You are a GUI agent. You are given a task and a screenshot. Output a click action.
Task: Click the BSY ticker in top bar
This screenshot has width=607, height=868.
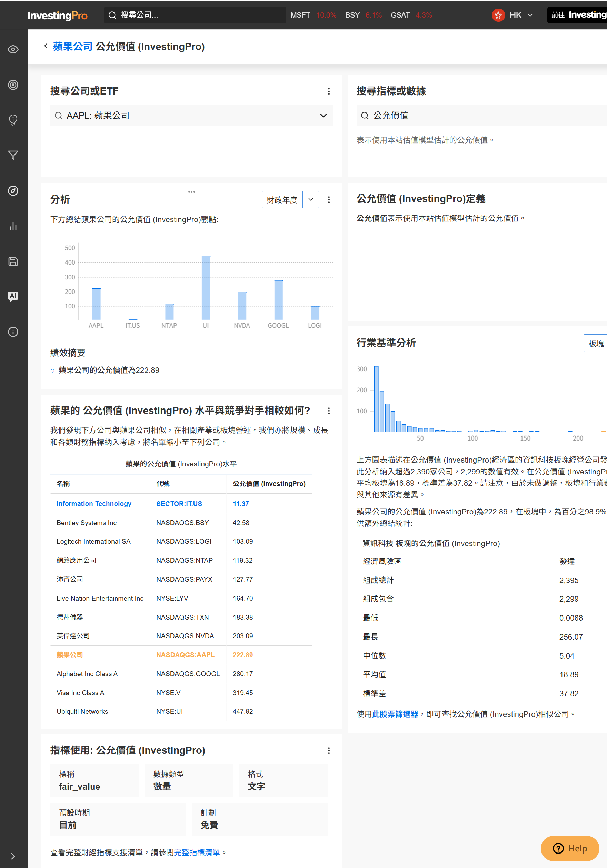pyautogui.click(x=352, y=15)
